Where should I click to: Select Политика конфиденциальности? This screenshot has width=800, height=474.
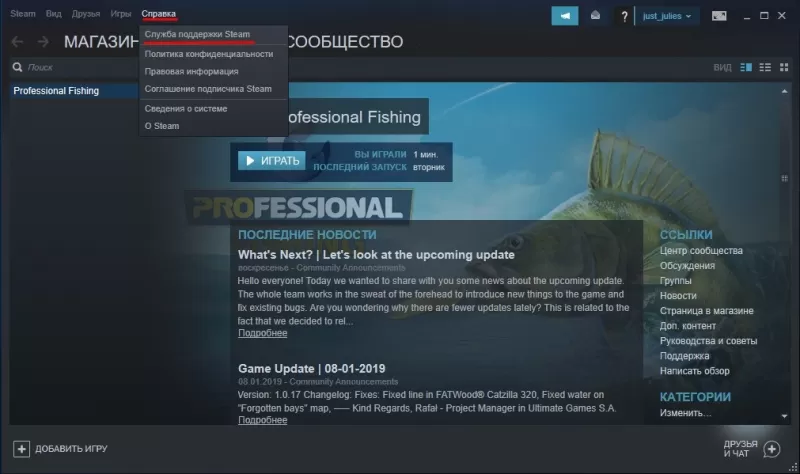click(209, 54)
